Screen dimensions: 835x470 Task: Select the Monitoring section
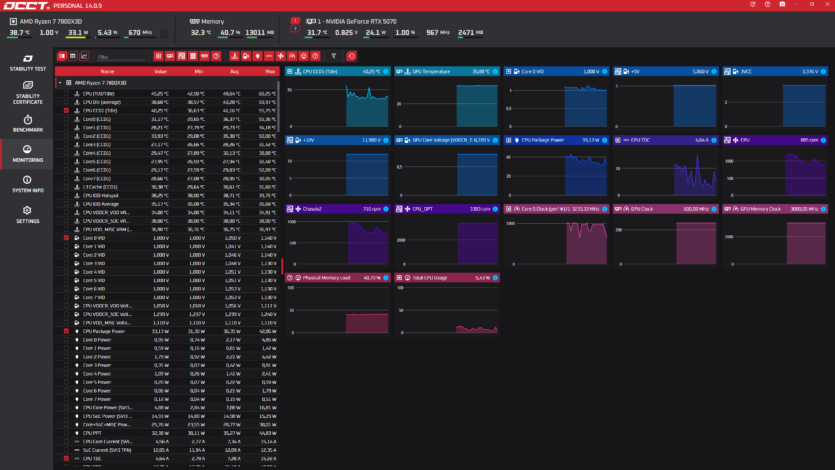(x=28, y=154)
